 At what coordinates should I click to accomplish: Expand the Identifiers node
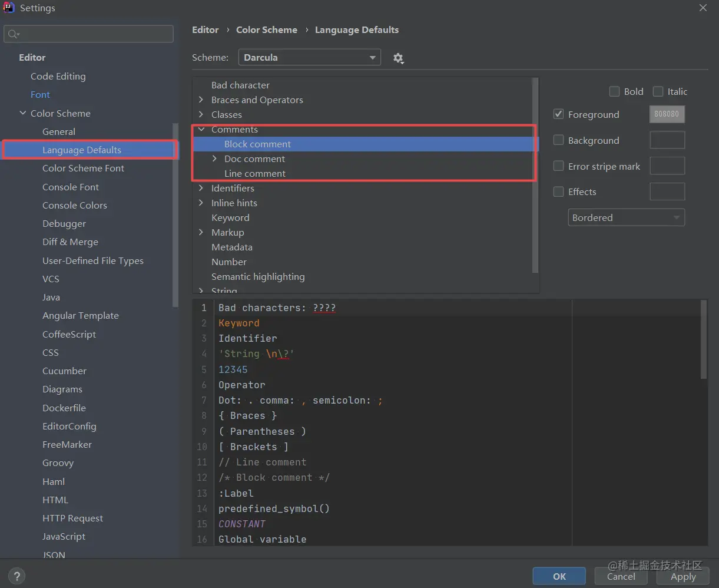201,188
